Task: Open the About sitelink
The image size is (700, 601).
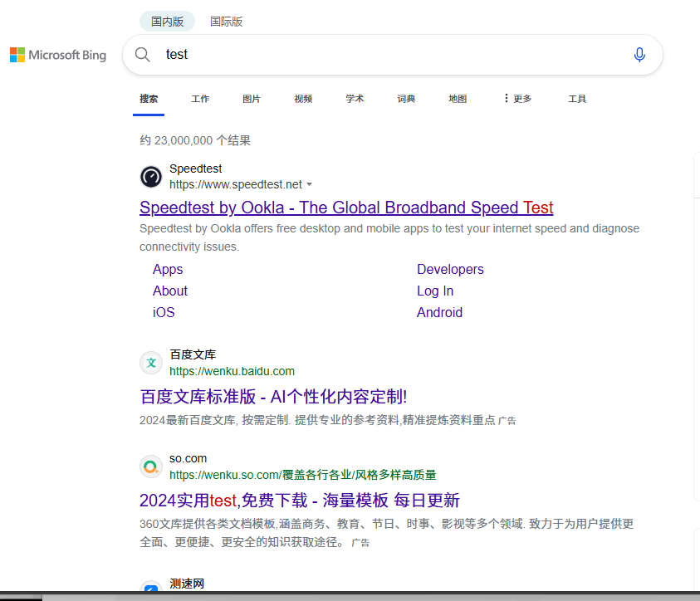Action: [x=170, y=291]
